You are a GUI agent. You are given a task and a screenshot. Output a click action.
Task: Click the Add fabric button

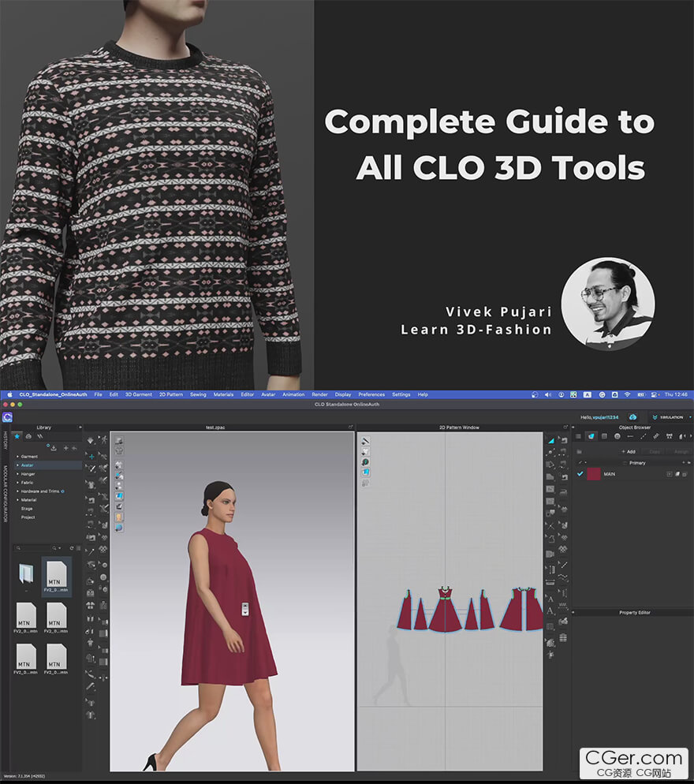coord(629,451)
